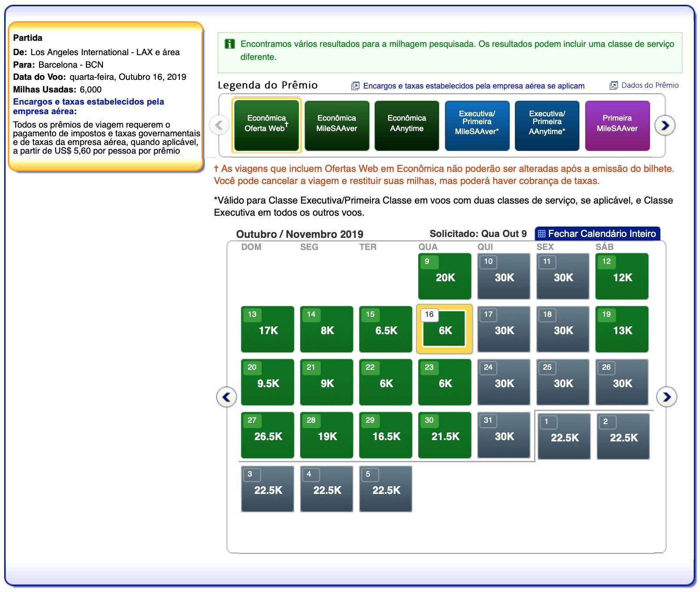Choose October 30 for 21.5K miles
The width and height of the screenshot is (700, 592).
pos(445,435)
